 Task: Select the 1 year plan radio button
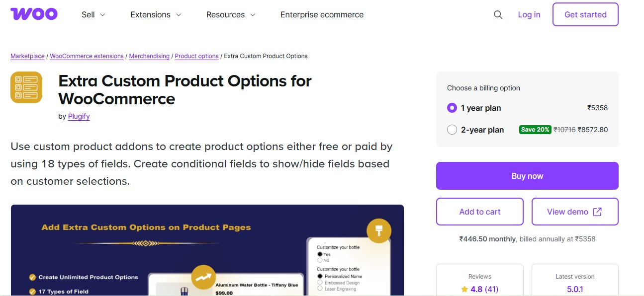(452, 108)
